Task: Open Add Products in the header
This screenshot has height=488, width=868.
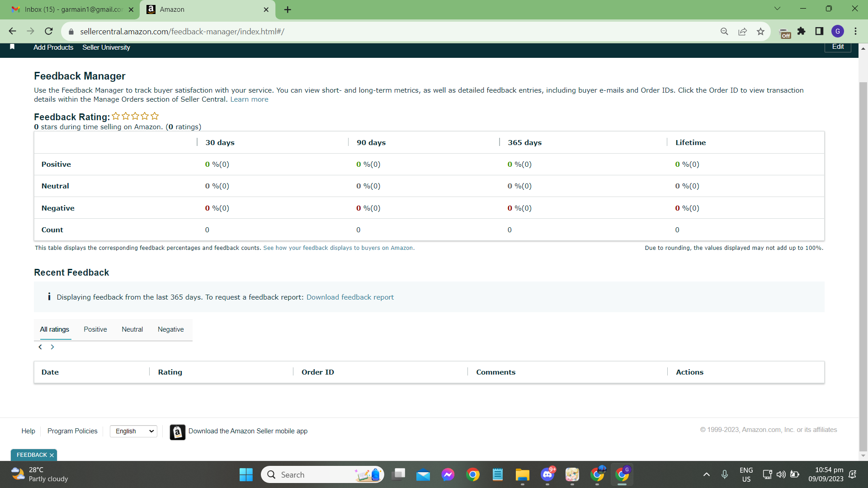Action: click(53, 47)
